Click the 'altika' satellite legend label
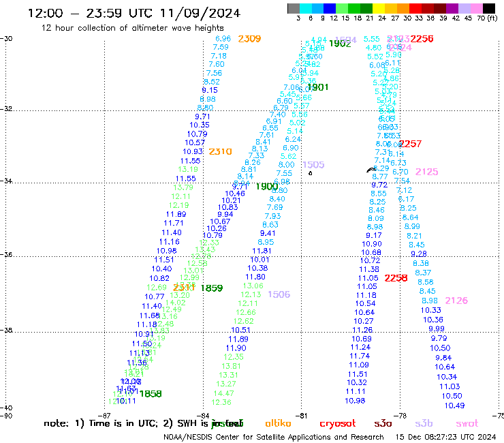The height and width of the screenshot is (443, 504). pos(278,423)
